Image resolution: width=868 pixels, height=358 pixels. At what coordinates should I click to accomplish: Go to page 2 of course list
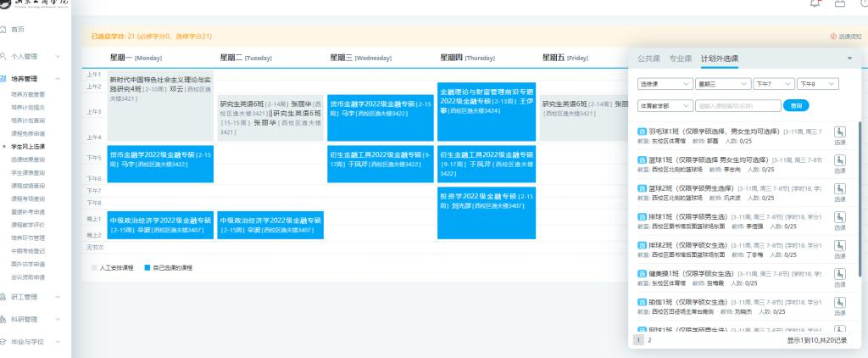click(x=650, y=340)
